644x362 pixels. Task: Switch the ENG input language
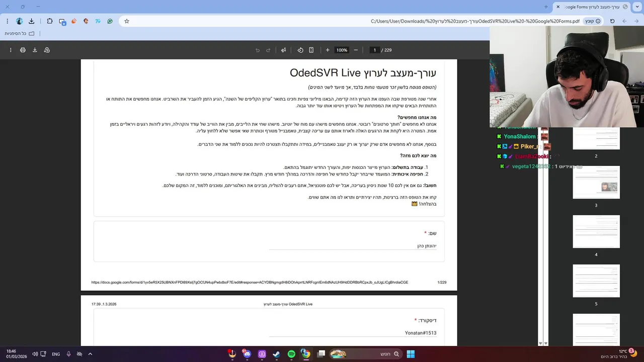[56, 354]
